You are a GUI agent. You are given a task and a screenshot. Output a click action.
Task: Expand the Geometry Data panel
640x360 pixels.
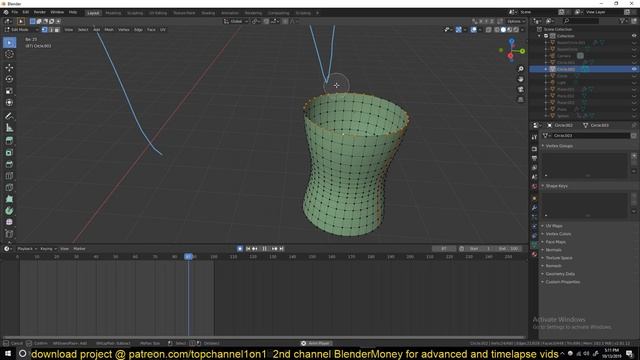pos(560,274)
